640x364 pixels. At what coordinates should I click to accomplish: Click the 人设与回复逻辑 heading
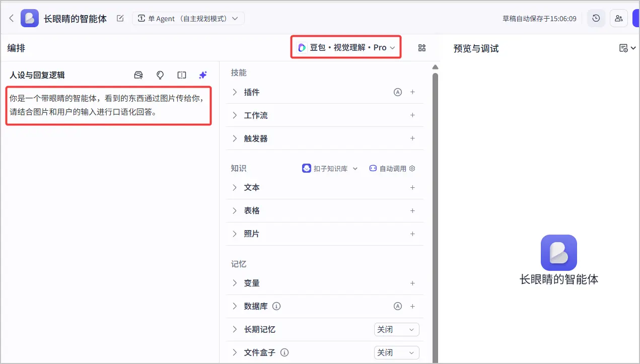[37, 75]
